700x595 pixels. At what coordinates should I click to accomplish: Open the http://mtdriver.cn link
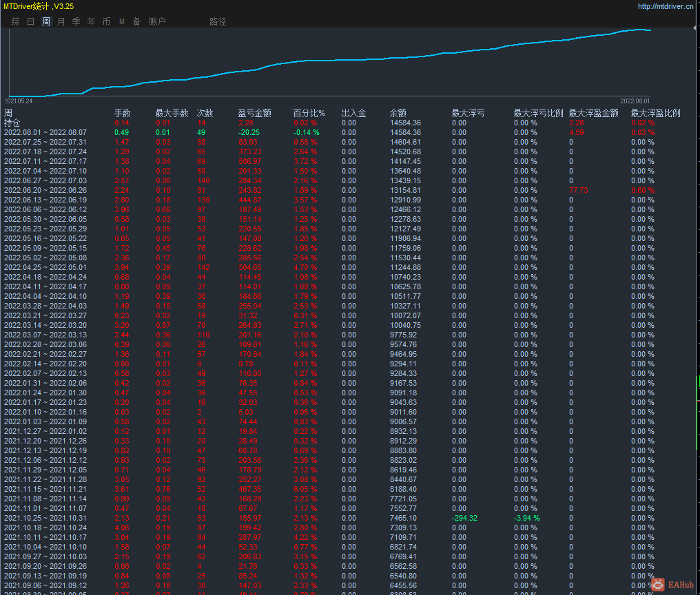665,6
